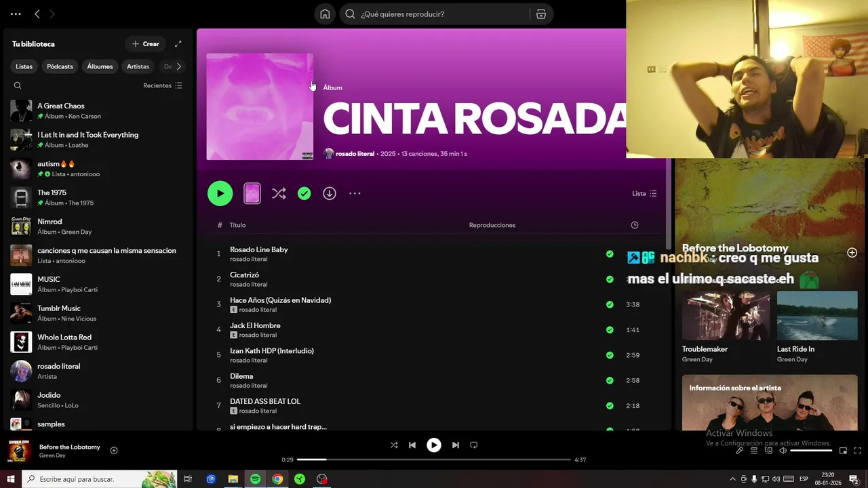Adjust the Spotify volume slider
The height and width of the screenshot is (488, 868).
(x=811, y=451)
